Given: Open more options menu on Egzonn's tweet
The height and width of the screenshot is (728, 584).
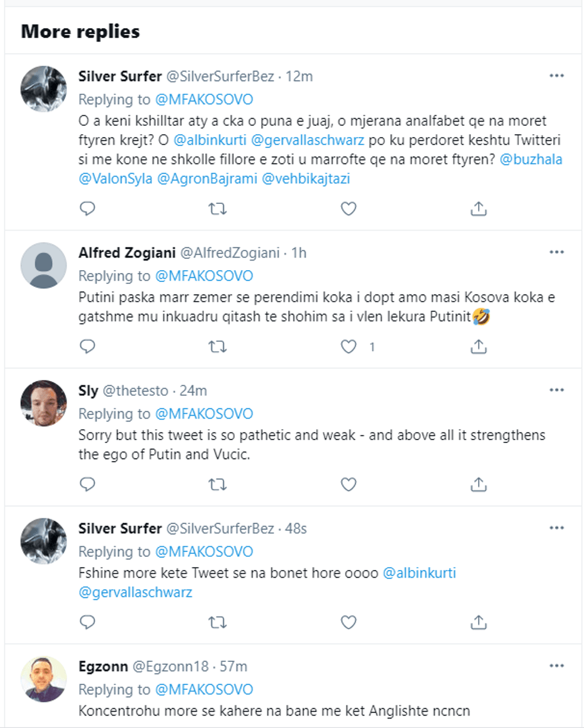Looking at the screenshot, I should [556, 667].
